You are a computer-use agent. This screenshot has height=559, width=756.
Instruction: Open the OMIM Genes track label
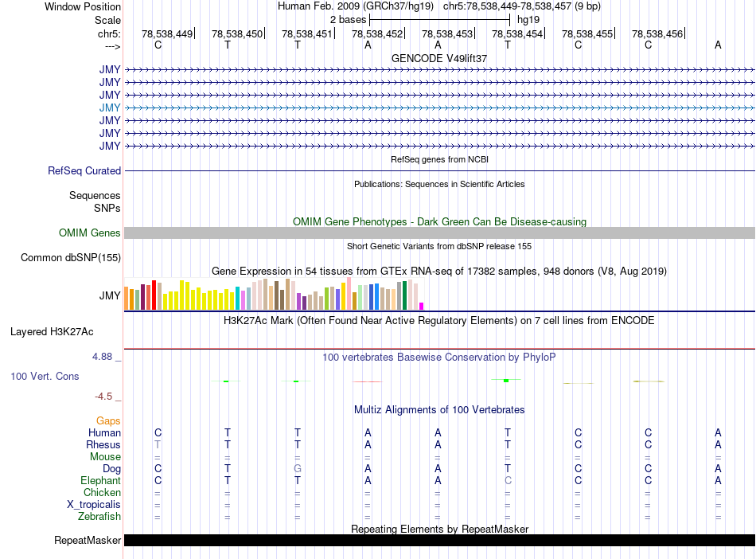(x=90, y=233)
